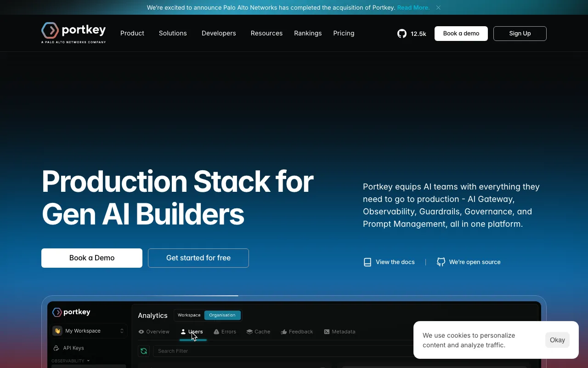Select the Organisation toggle in Analytics
Screen dimensions: 588x368
222,315
